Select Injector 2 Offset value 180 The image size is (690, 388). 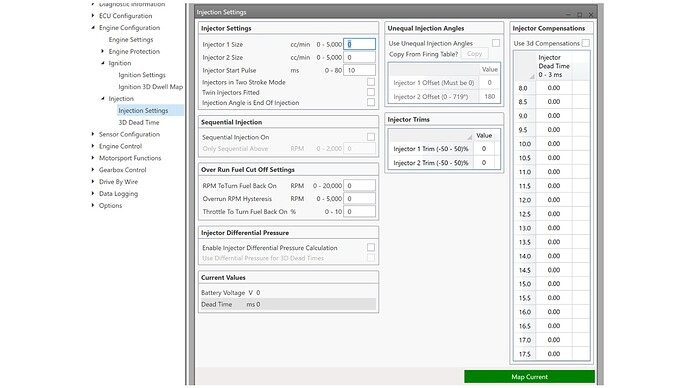[x=489, y=96]
